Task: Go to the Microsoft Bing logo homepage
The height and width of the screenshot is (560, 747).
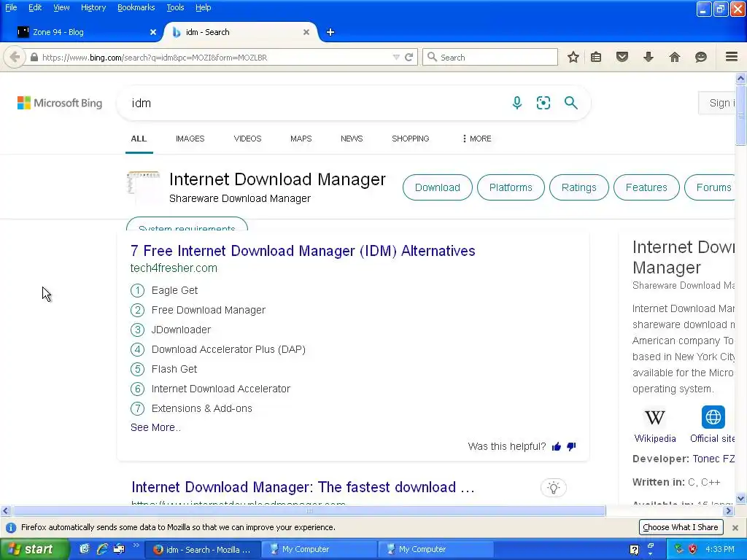Action: (60, 103)
